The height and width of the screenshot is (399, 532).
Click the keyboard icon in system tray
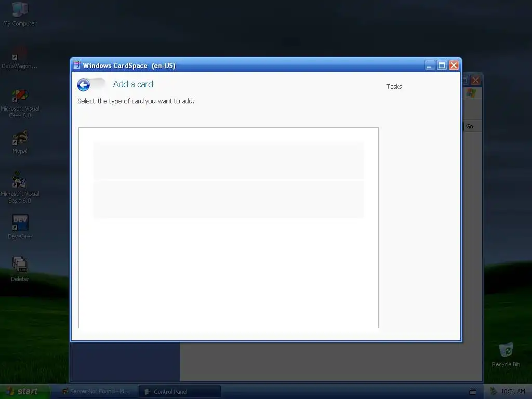472,392
